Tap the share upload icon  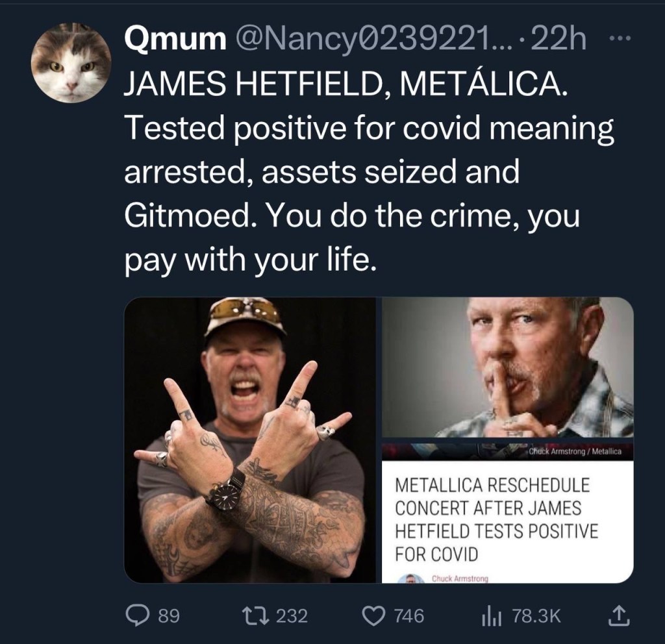[x=619, y=616]
